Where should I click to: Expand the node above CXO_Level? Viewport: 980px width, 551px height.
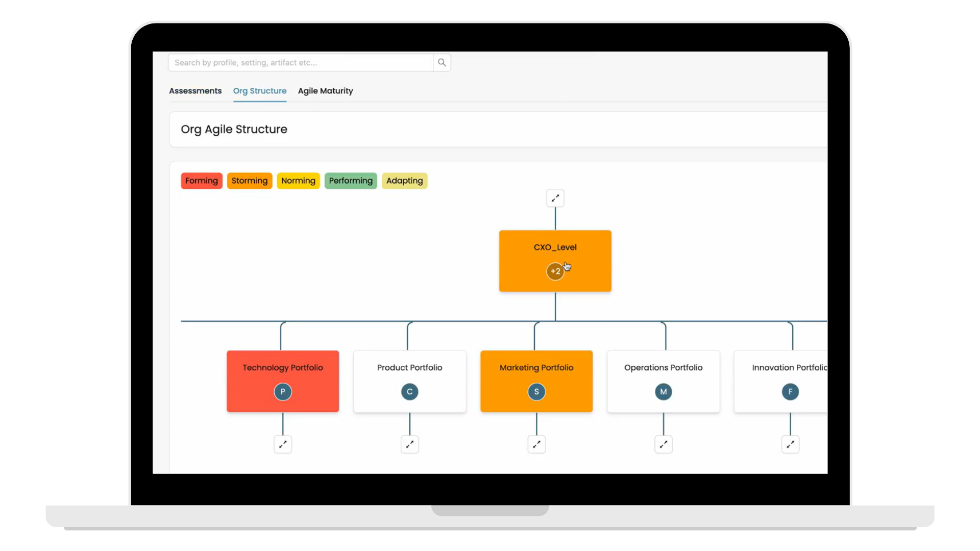(x=555, y=198)
